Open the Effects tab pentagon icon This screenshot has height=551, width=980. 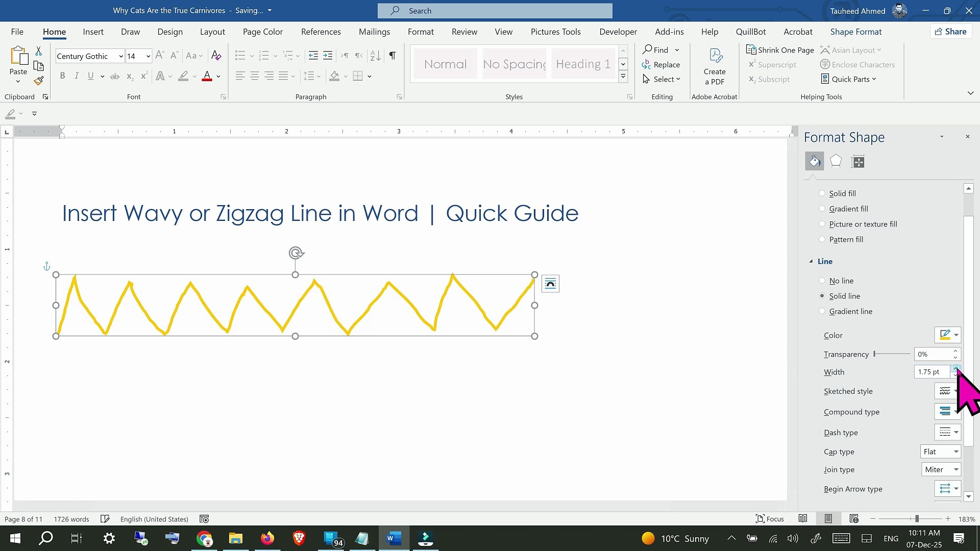pyautogui.click(x=836, y=161)
